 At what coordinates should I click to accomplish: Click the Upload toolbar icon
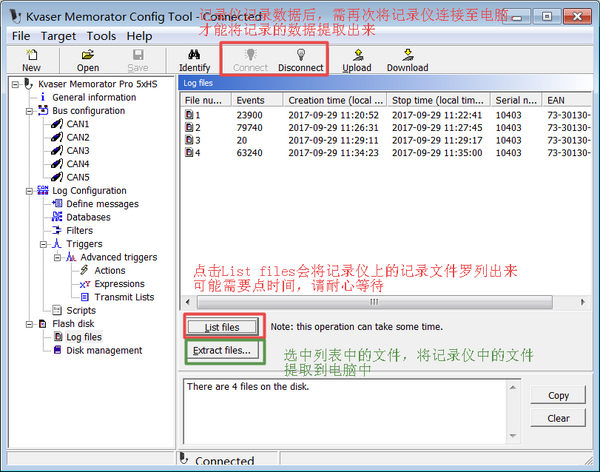(357, 55)
